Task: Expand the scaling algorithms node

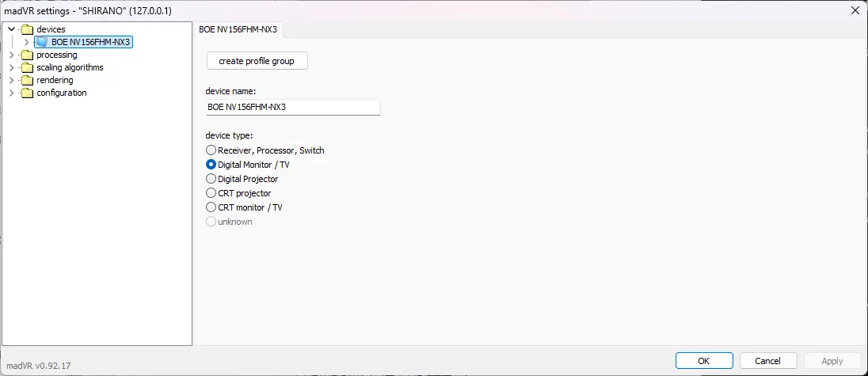Action: click(11, 67)
